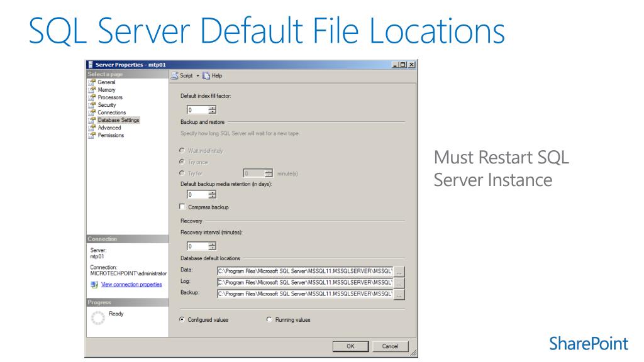Maximize the Server Properties window
The image size is (644, 362).
click(x=403, y=65)
